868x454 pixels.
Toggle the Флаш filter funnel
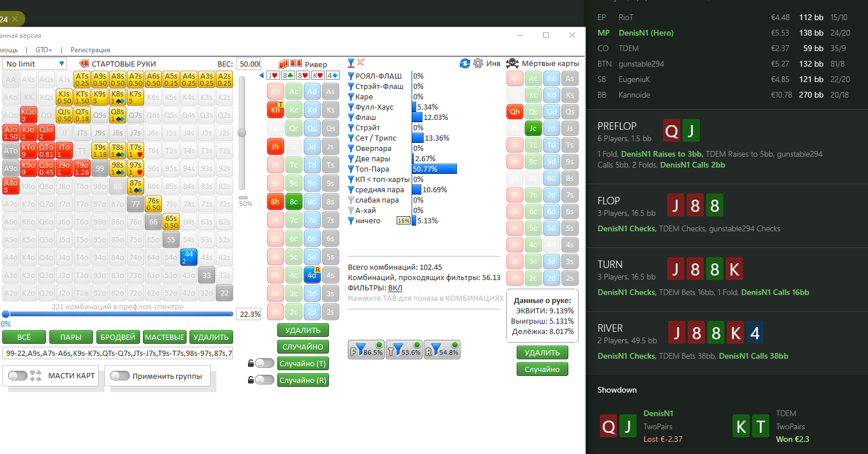click(x=351, y=117)
